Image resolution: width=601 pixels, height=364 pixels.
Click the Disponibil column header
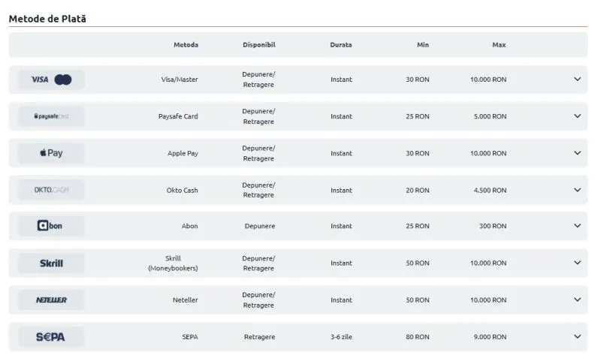259,45
